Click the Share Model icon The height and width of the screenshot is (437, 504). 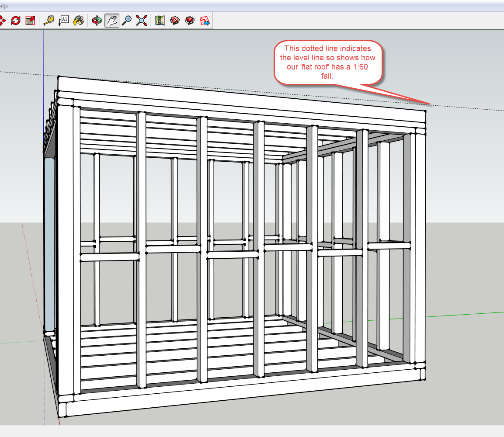[190, 20]
